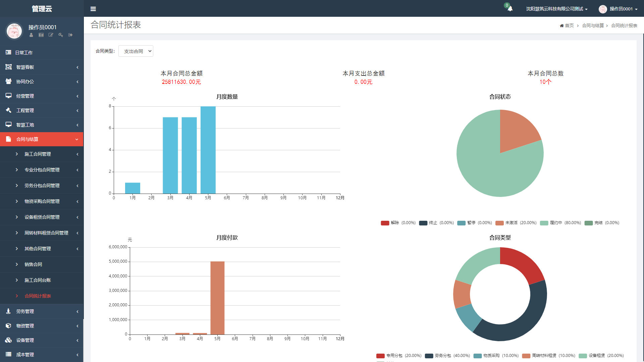Toggle 设备租赁 legend entry
644x362 pixels.
click(601, 356)
